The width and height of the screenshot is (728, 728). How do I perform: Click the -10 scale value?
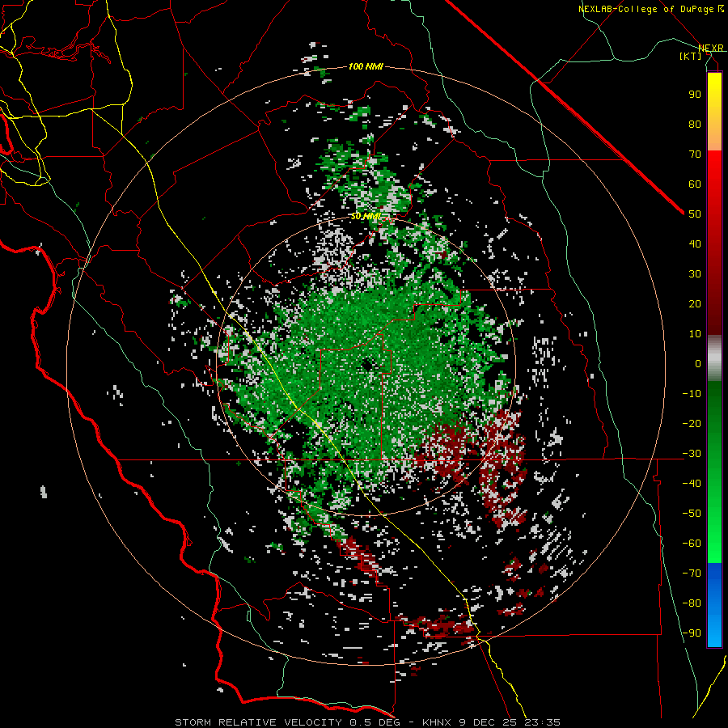pyautogui.click(x=692, y=394)
